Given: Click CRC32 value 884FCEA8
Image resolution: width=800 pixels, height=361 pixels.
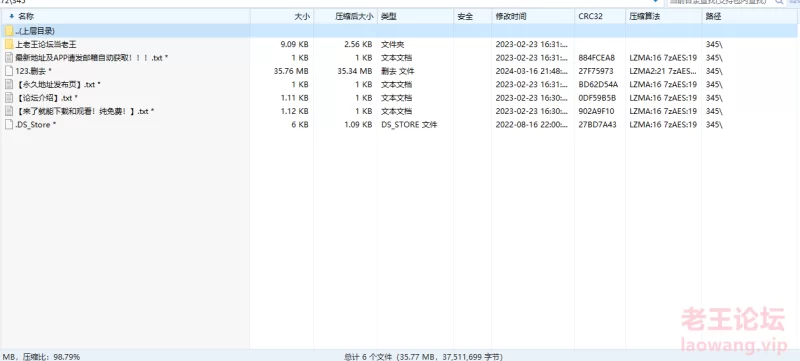Looking at the screenshot, I should click(x=596, y=58).
